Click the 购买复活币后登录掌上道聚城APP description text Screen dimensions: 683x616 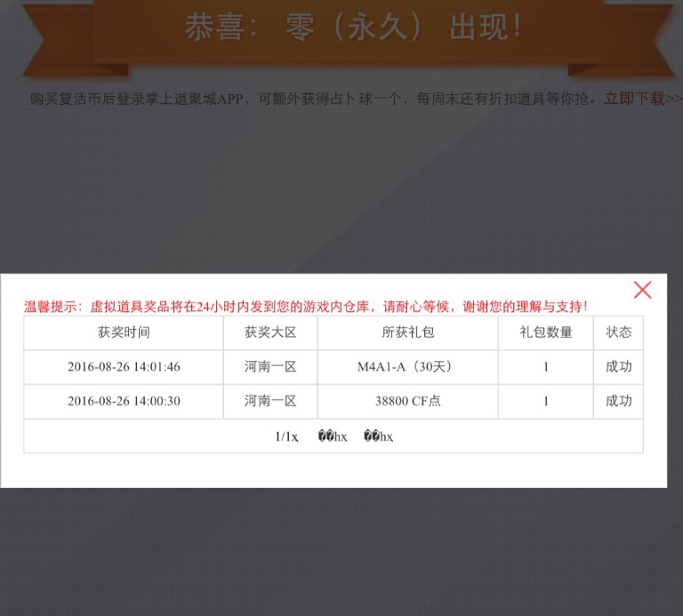315,99
